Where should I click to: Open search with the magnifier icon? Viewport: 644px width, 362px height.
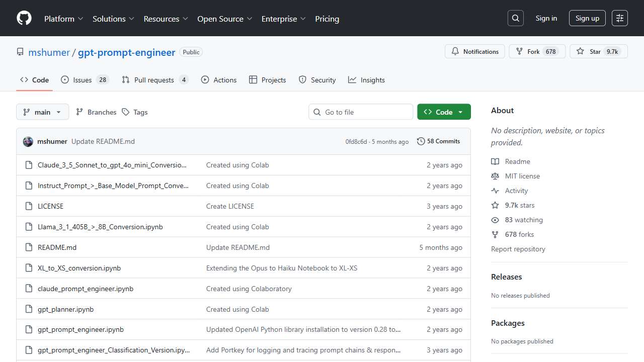click(515, 18)
